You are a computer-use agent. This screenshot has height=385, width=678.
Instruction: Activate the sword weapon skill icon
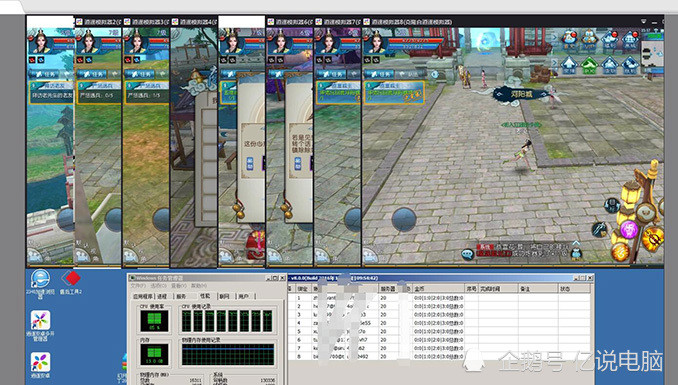tap(599, 229)
